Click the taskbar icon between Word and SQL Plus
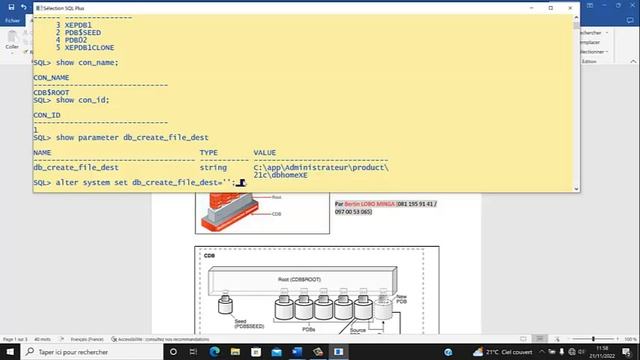Viewport: 640px width, 360px height. [x=318, y=352]
